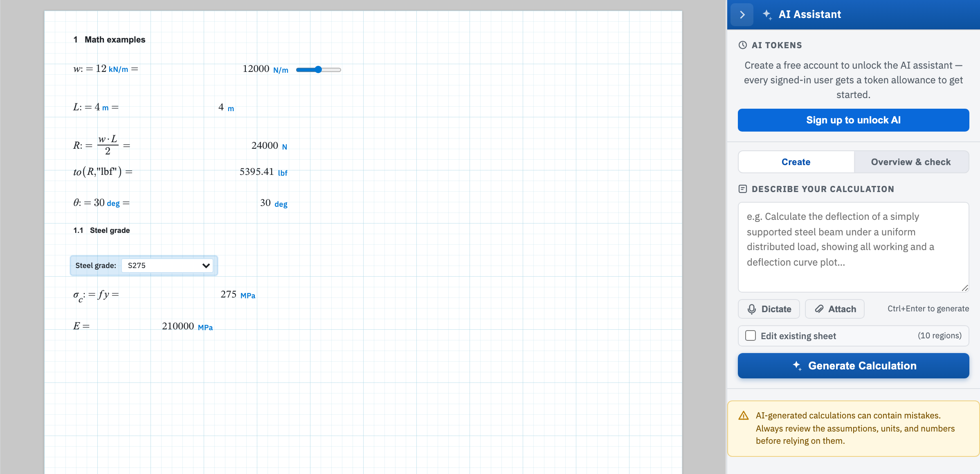Image resolution: width=980 pixels, height=474 pixels.
Task: Click the 'Steel grade:' label text
Action: click(96, 266)
